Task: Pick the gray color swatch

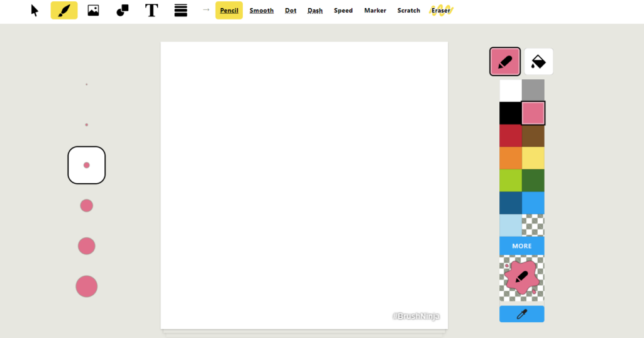Action: pos(533,91)
